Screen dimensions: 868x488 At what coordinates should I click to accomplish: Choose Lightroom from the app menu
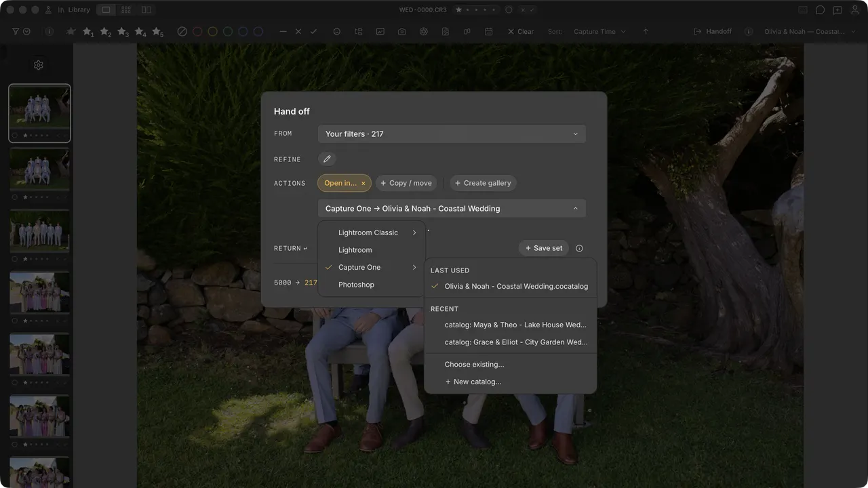[x=371, y=250]
